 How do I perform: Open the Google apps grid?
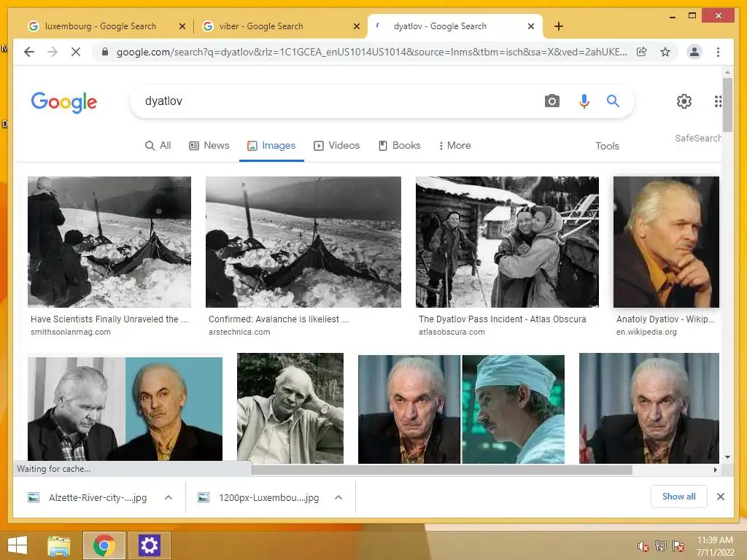(718, 101)
